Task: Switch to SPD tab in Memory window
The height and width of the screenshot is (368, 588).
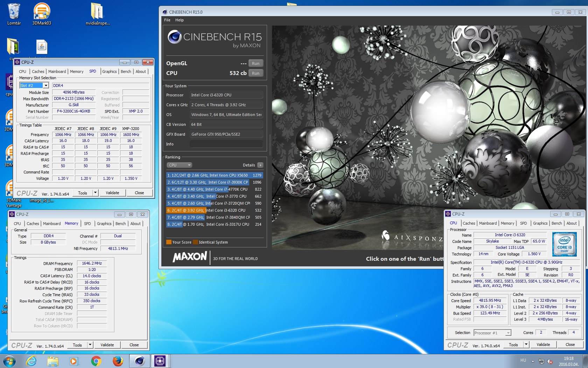Action: click(x=87, y=224)
